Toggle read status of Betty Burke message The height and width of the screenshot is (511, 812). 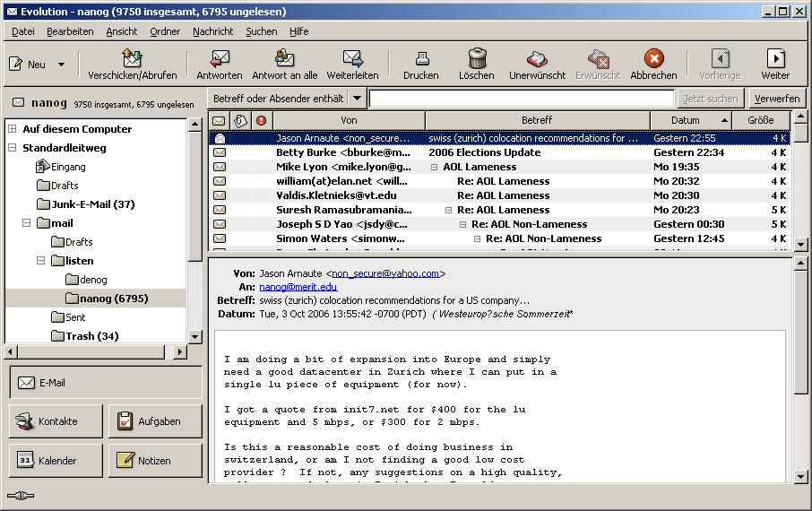(x=219, y=152)
